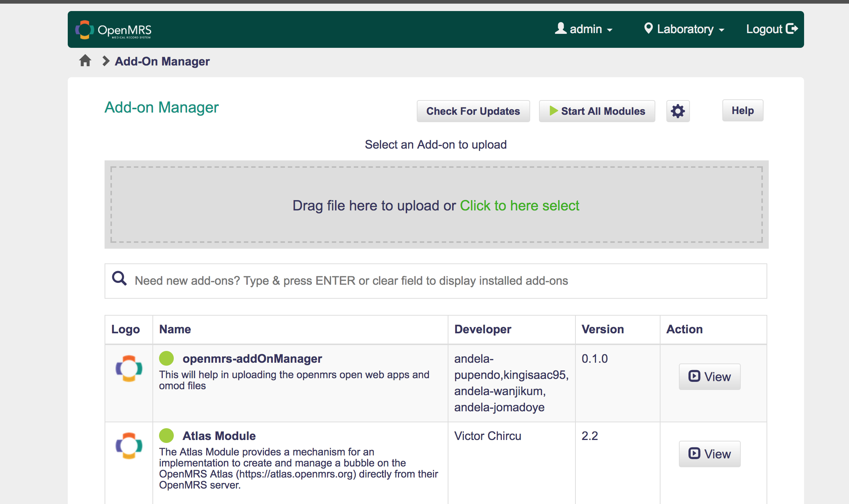The width and height of the screenshot is (849, 504).
Task: Click the 'Click to here select' upload link
Action: point(519,206)
